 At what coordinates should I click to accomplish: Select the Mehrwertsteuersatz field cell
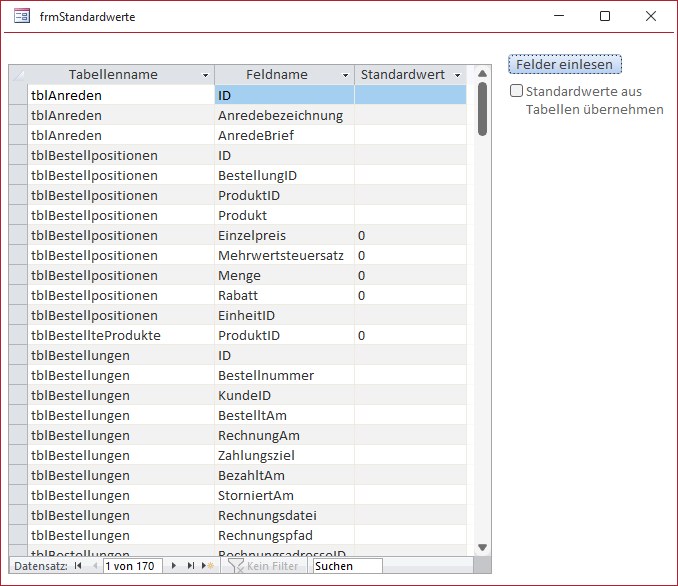(x=284, y=256)
